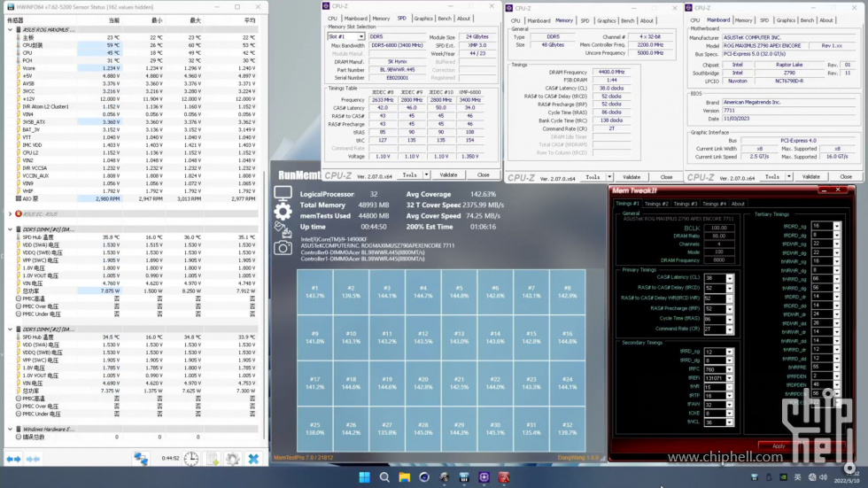Image resolution: width=868 pixels, height=488 pixels.
Task: Click RunMemTest camera screenshot icon
Action: [x=283, y=248]
